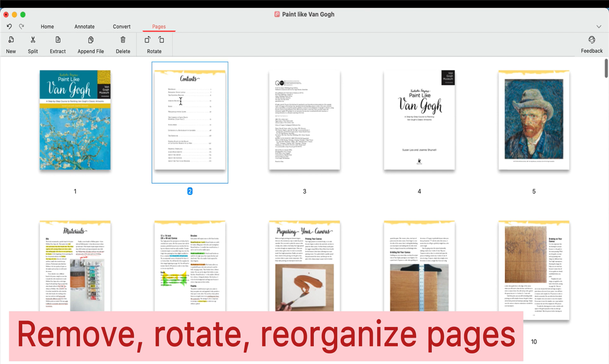Select the Pages tab

[x=159, y=27]
